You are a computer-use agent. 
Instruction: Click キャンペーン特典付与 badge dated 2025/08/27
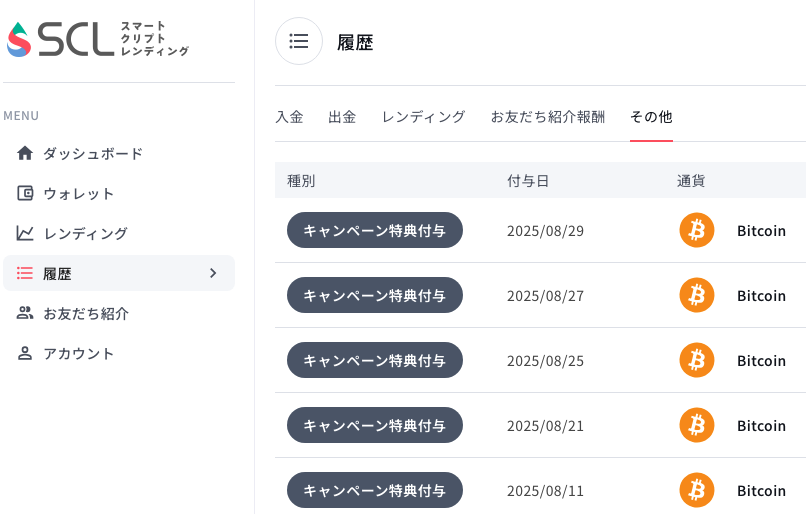pos(375,295)
